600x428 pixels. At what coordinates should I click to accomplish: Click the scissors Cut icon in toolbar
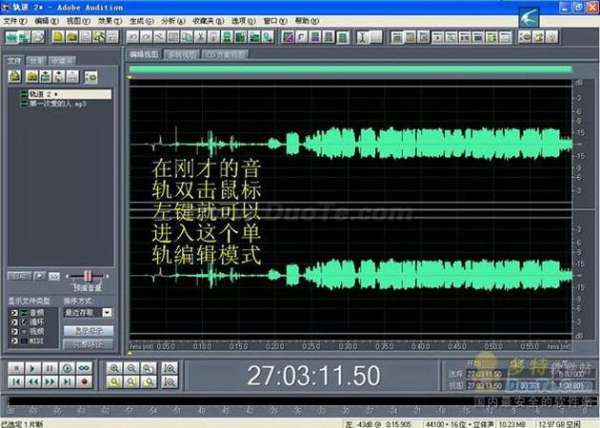[200, 37]
